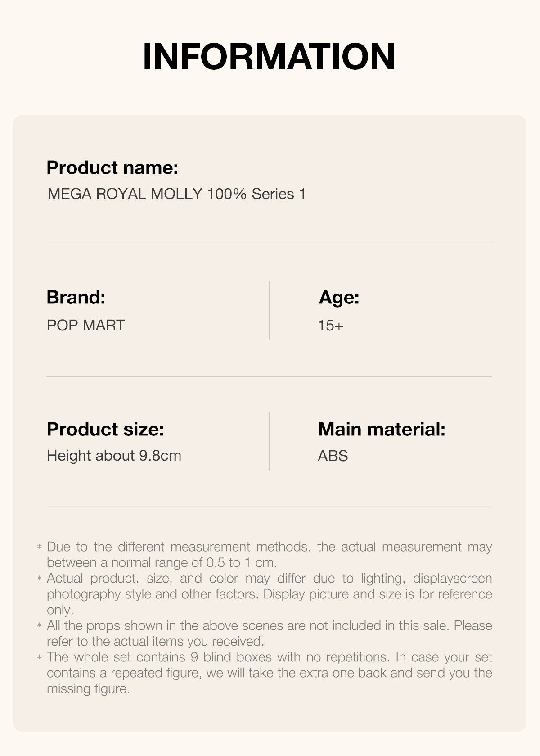The width and height of the screenshot is (540, 756).
Task: Select the 15+ age value
Action: coord(331,326)
